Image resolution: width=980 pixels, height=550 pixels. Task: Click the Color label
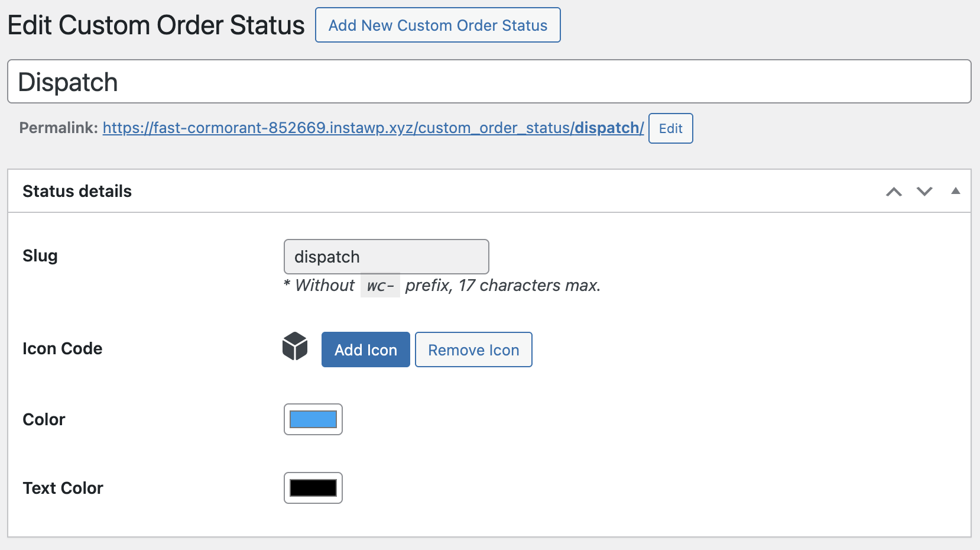[44, 419]
